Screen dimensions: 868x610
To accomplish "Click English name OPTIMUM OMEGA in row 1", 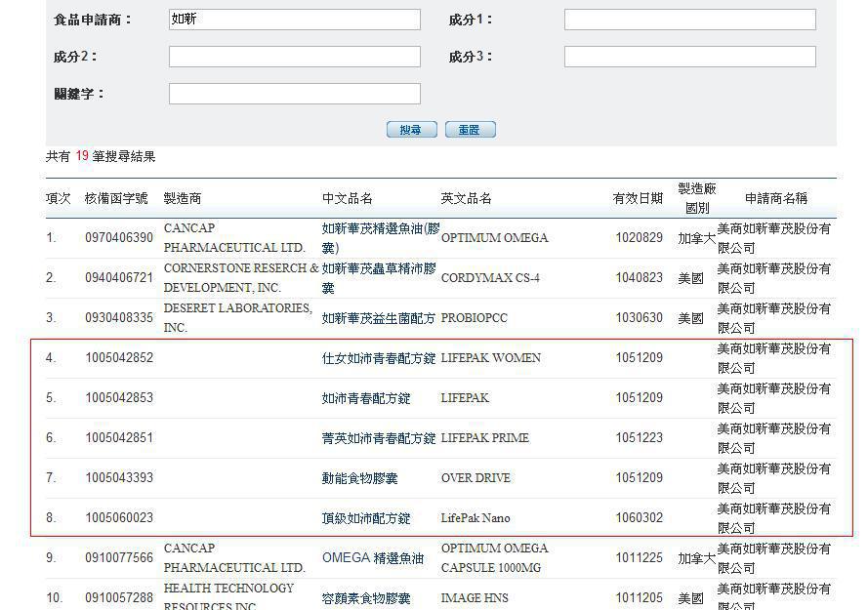I will pyautogui.click(x=494, y=237).
